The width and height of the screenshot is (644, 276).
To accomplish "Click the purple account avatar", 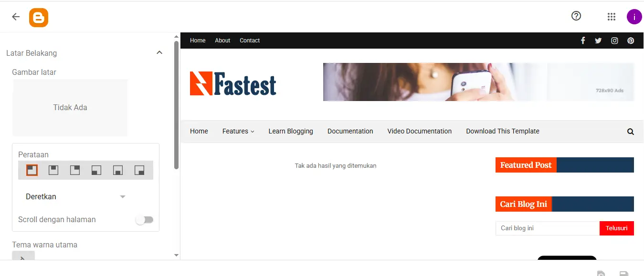I will tap(634, 17).
